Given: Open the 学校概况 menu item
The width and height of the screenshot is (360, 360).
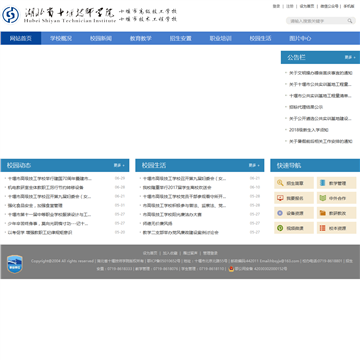Looking at the screenshot, I should 61,38.
